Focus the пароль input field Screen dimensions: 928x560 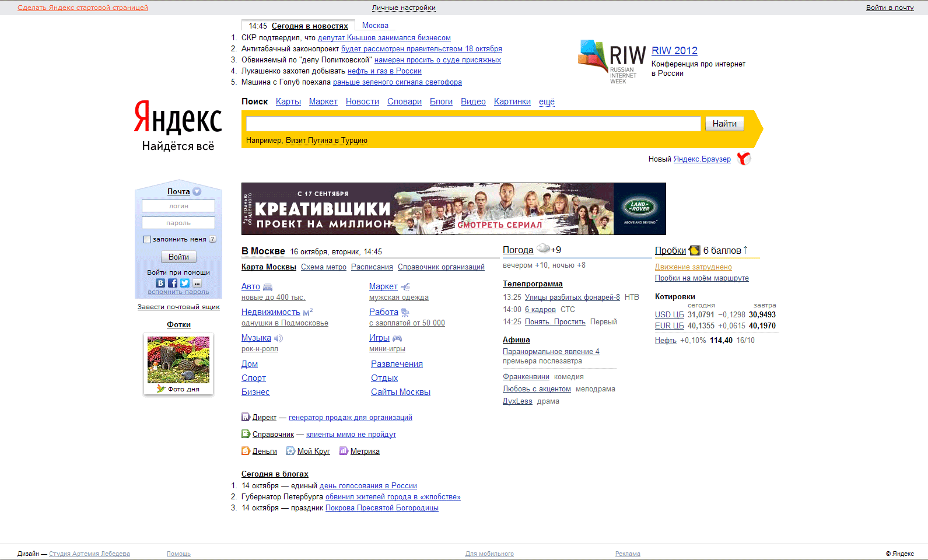tap(178, 223)
